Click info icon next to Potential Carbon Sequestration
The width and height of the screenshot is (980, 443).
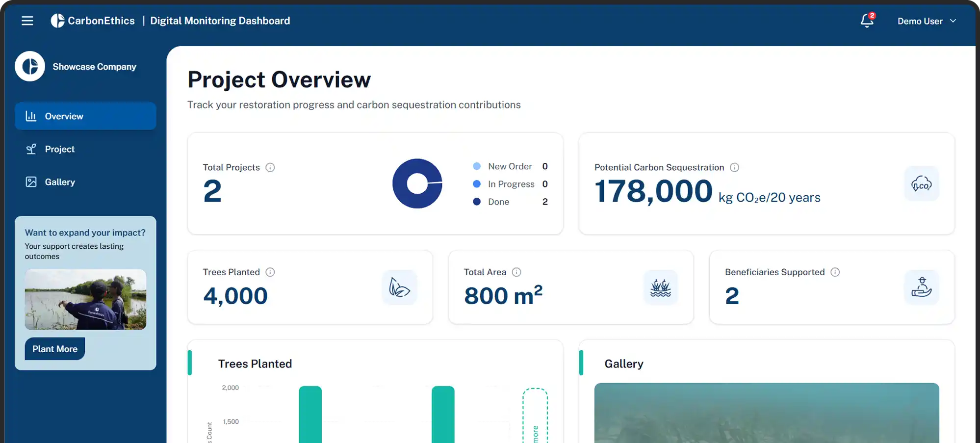(x=734, y=167)
